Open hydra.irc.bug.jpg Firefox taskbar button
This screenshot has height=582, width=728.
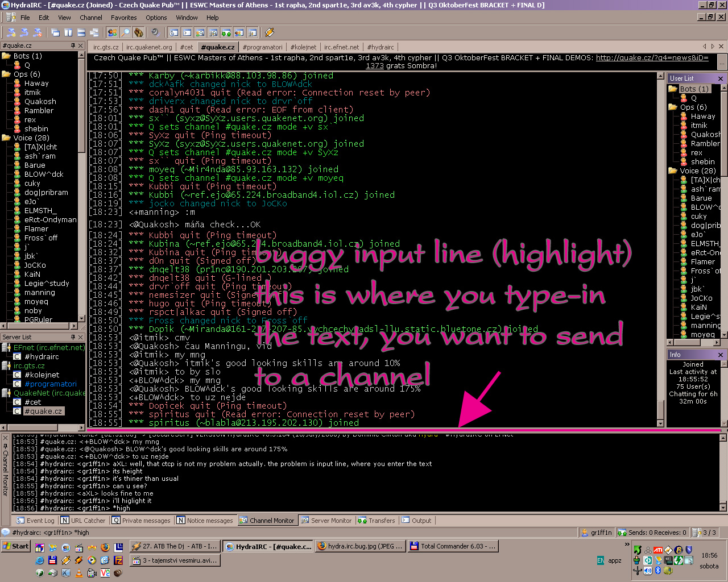[360, 546]
